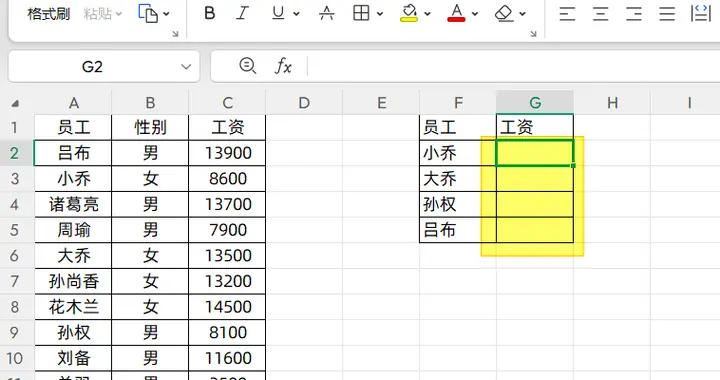The image size is (720, 380).
Task: Click cell C10 with value 11600
Action: tap(227, 358)
